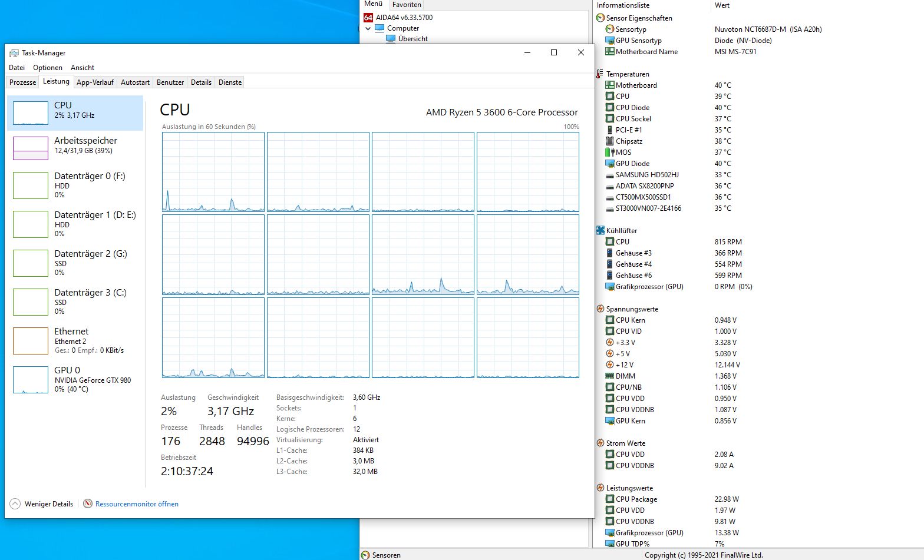
Task: Click Task-Manager title bar icon
Action: point(14,53)
